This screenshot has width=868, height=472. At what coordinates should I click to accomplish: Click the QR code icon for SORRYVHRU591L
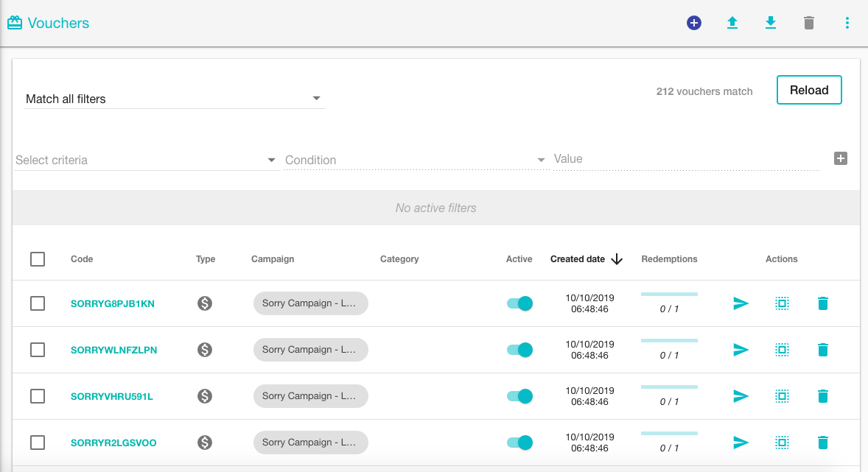pyautogui.click(x=782, y=396)
